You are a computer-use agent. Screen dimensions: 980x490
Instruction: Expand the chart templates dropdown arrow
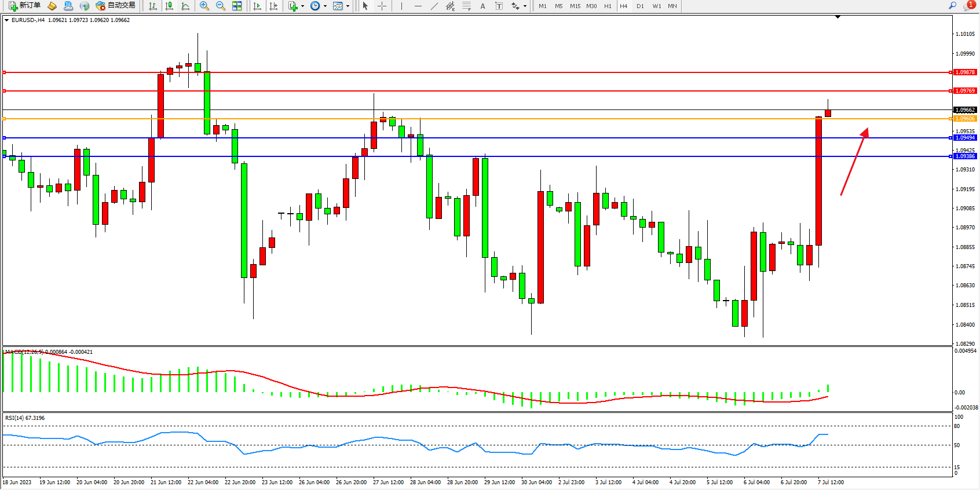tap(348, 6)
